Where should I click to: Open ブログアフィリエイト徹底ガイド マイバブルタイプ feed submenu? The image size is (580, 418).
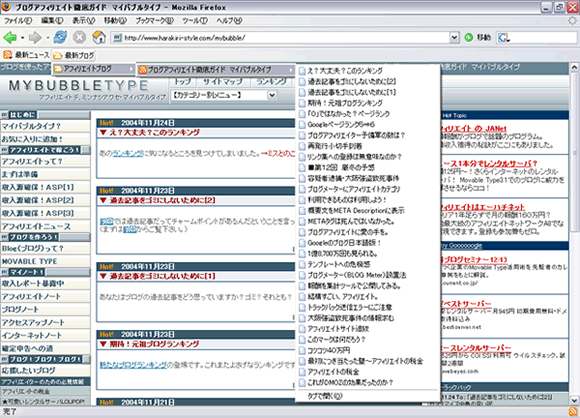click(x=216, y=70)
